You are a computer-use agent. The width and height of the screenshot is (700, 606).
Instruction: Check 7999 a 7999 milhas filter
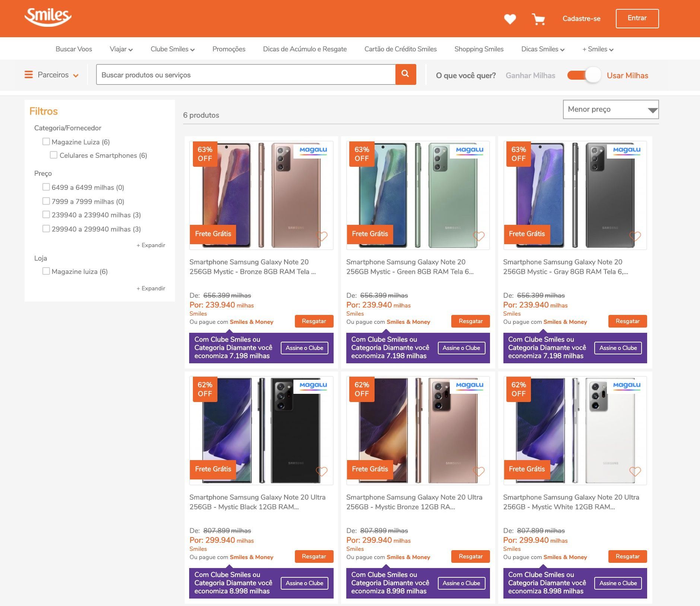46,201
